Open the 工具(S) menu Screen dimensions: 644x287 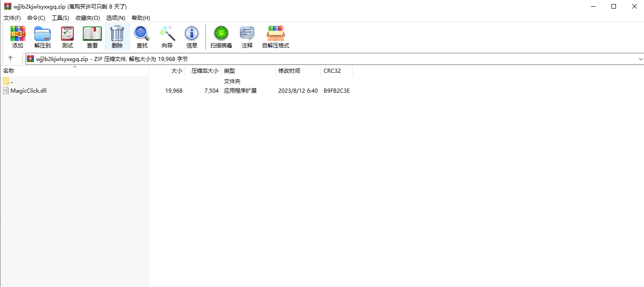(x=60, y=18)
